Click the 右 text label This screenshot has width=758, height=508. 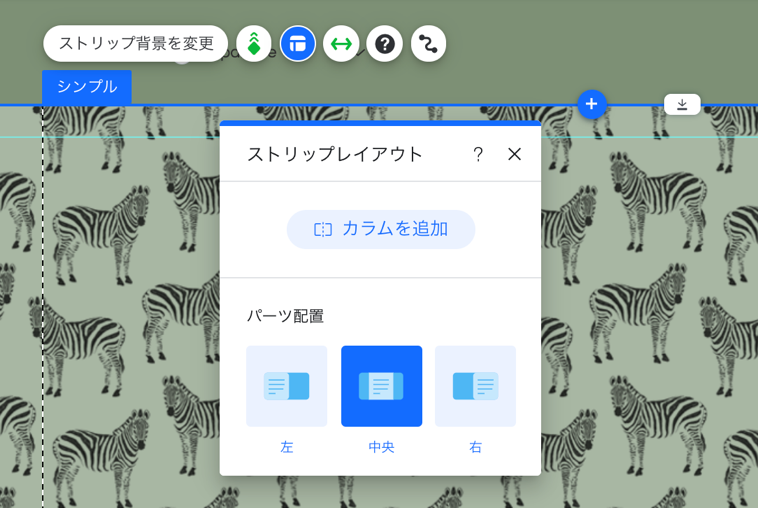(x=476, y=447)
